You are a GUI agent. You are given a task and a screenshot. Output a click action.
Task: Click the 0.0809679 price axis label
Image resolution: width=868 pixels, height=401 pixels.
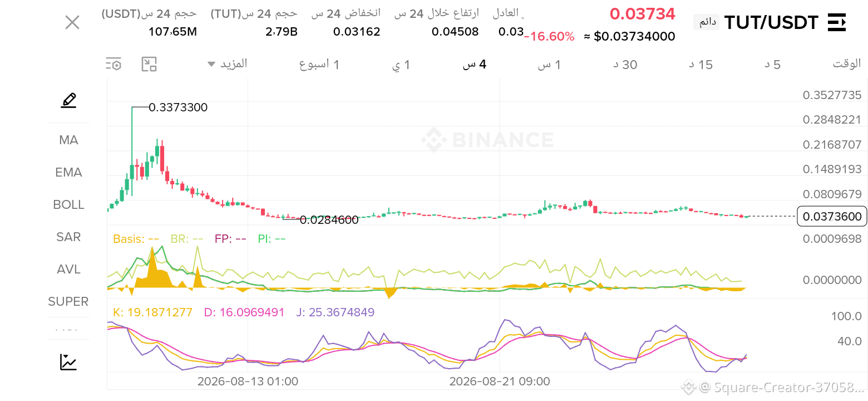tap(832, 194)
